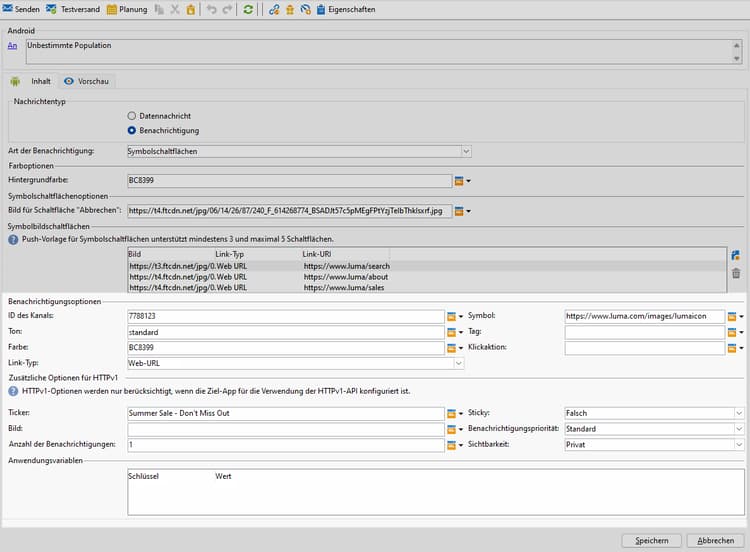Click the redo arrow icon
The image size is (750, 552).
(x=227, y=9)
